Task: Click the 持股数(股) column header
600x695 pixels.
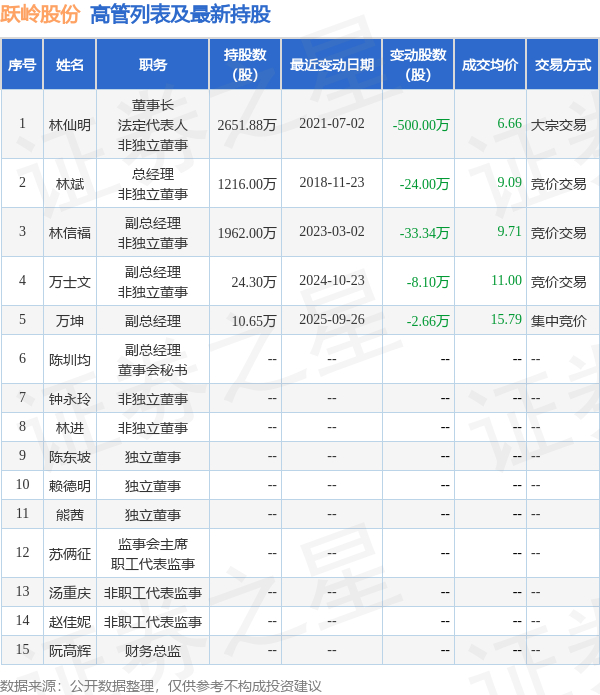Action: [x=245, y=65]
